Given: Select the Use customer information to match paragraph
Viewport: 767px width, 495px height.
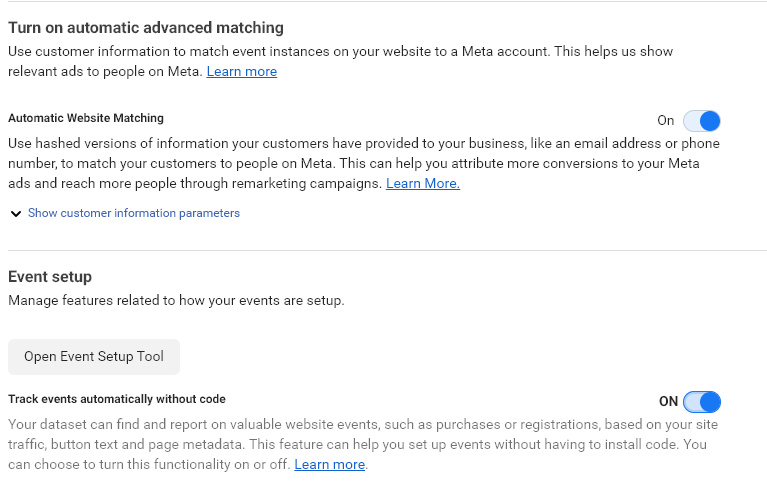Looking at the screenshot, I should coord(340,61).
